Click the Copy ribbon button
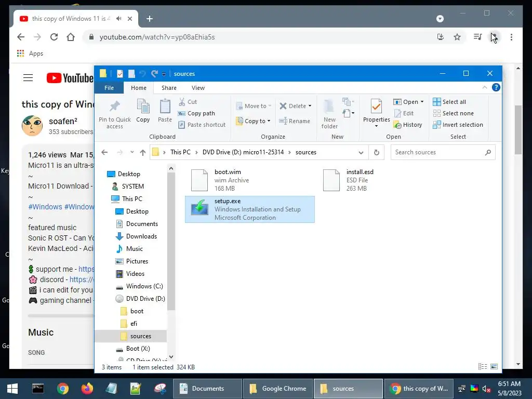The height and width of the screenshot is (399, 532). 143,111
